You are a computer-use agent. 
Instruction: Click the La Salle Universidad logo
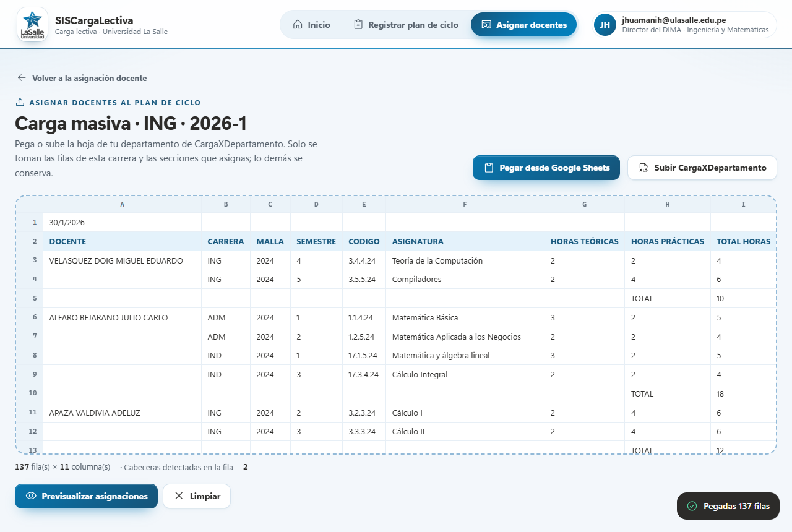(32, 25)
